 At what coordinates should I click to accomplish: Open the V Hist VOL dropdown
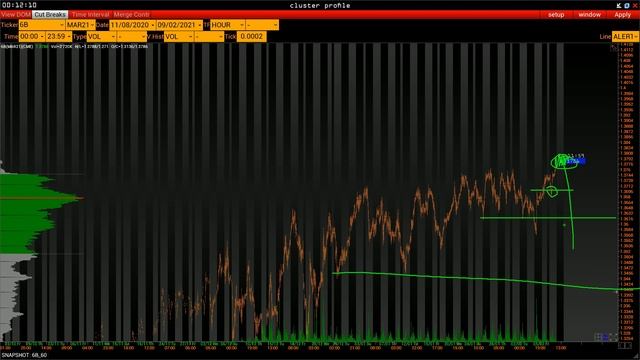(x=179, y=36)
